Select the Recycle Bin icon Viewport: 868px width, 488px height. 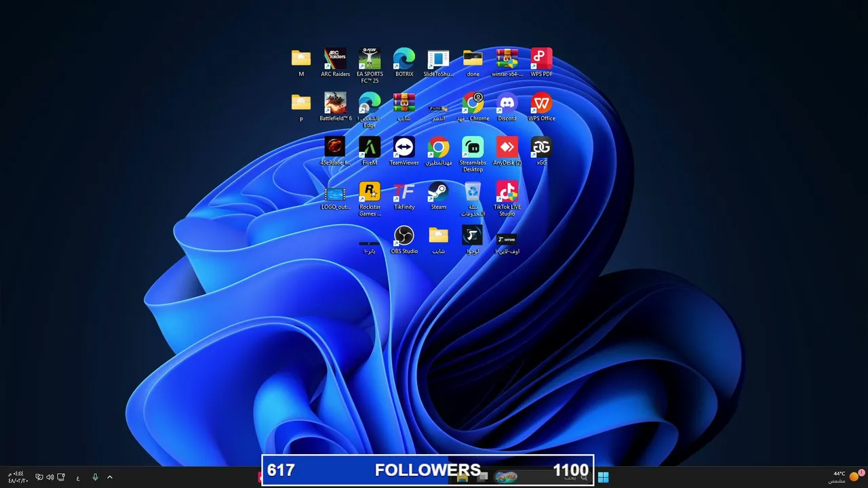473,199
